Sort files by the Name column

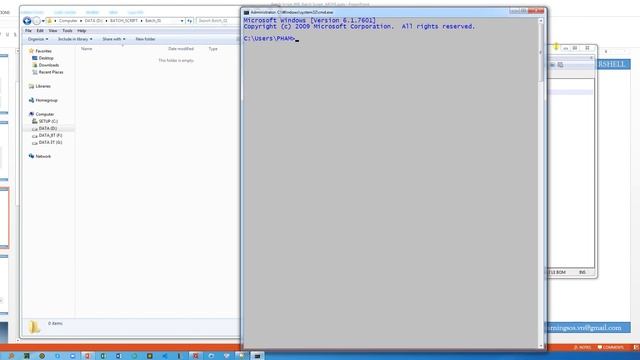(87, 49)
